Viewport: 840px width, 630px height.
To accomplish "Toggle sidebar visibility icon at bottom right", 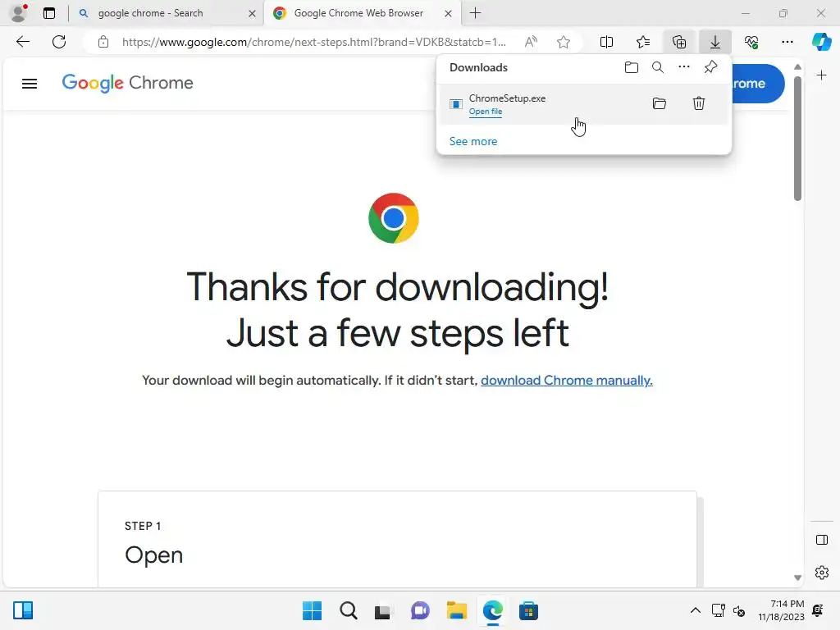I will coord(821,540).
